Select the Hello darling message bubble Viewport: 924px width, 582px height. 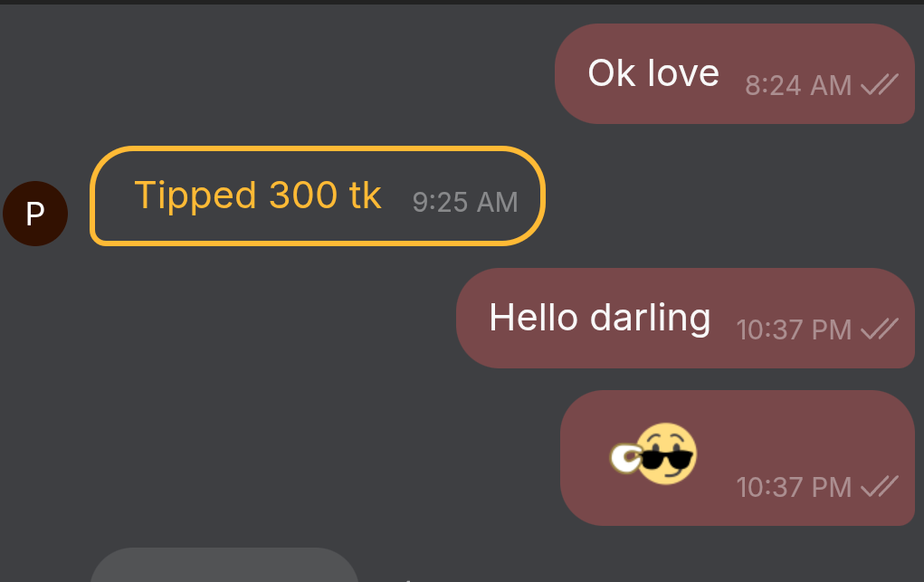(685, 319)
